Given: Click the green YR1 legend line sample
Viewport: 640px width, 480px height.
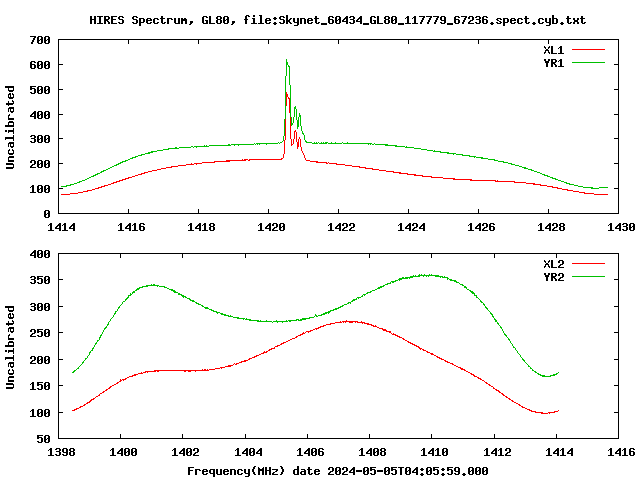Looking at the screenshot, I should click(x=588, y=63).
